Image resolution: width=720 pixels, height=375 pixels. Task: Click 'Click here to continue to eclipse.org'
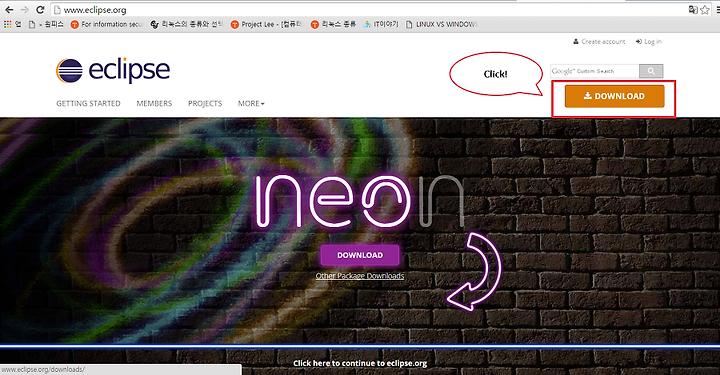(x=360, y=363)
